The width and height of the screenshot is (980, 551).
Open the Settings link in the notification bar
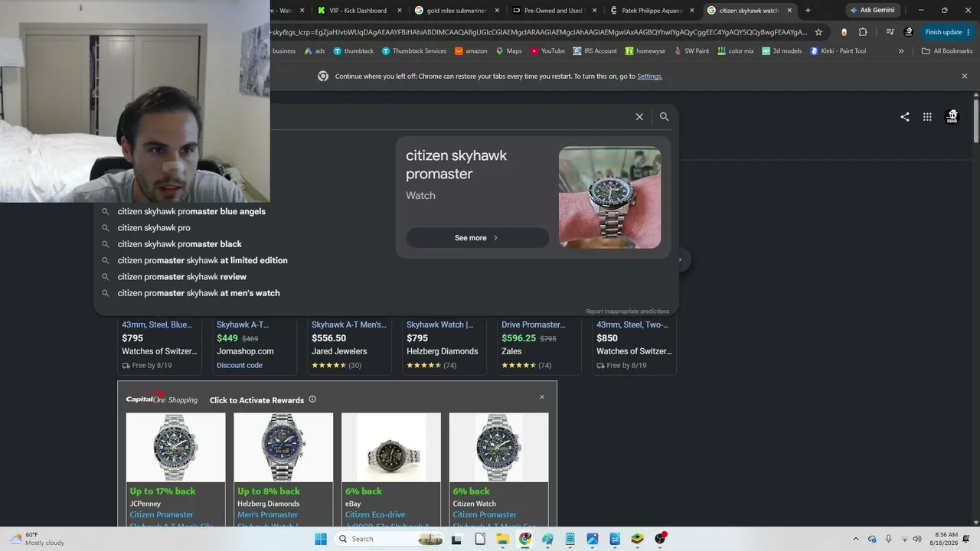(x=650, y=77)
